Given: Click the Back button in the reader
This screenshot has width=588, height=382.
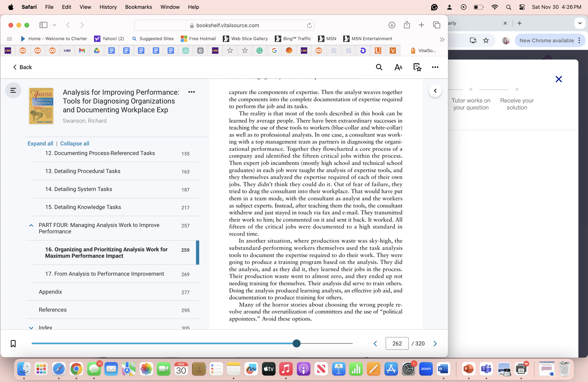Looking at the screenshot, I should tap(22, 67).
